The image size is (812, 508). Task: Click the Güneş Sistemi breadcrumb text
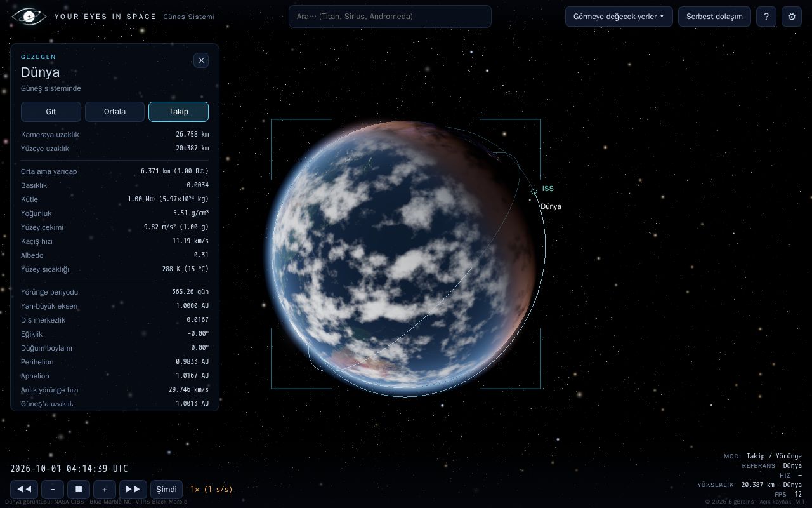pos(189,17)
